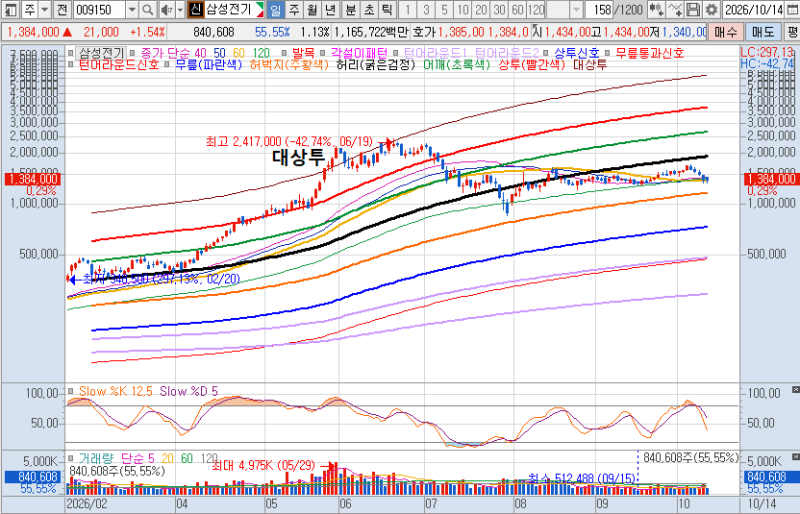Close the stochastic panel with X icon
800x514 pixels.
point(795,389)
